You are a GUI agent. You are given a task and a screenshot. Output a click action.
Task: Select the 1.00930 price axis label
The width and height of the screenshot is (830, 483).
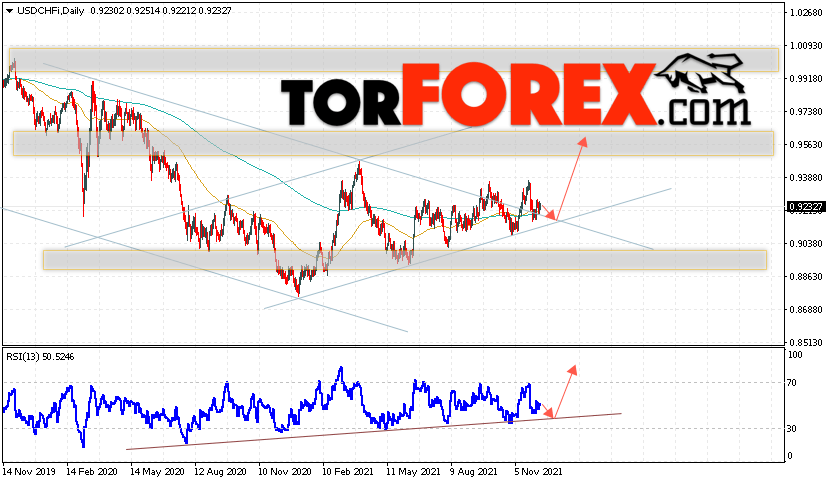[x=806, y=46]
